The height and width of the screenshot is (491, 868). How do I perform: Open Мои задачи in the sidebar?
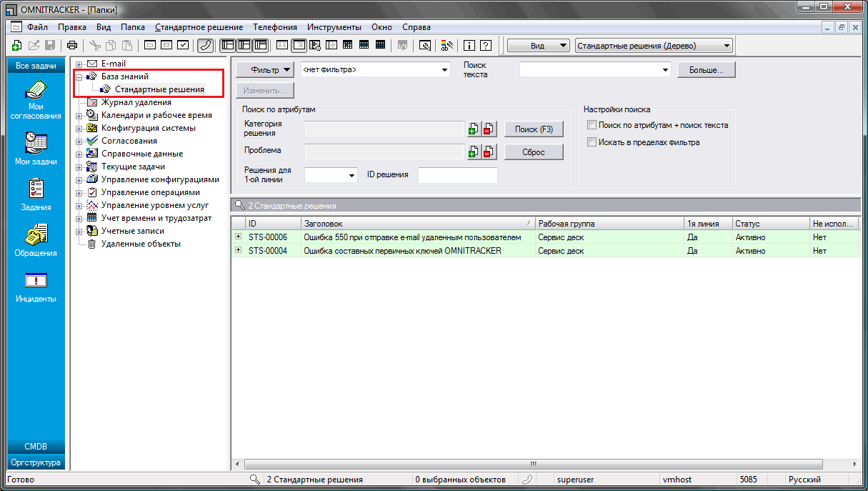click(36, 149)
